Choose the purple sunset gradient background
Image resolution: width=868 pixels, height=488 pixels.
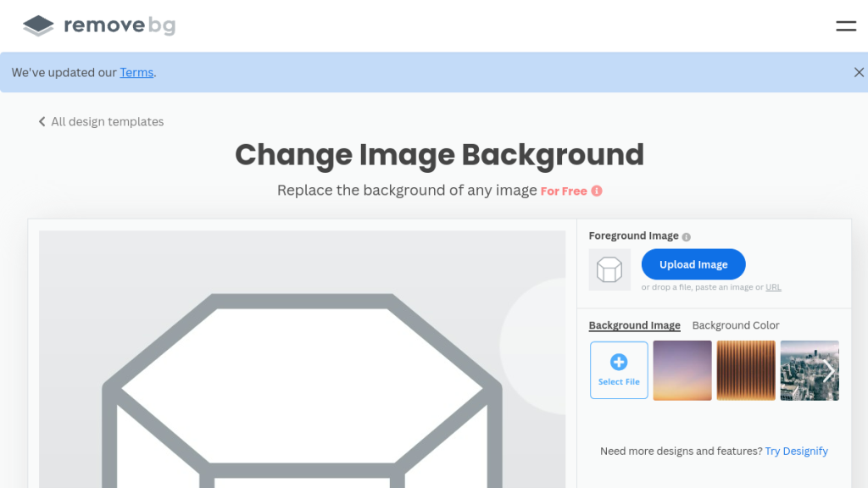click(x=682, y=370)
